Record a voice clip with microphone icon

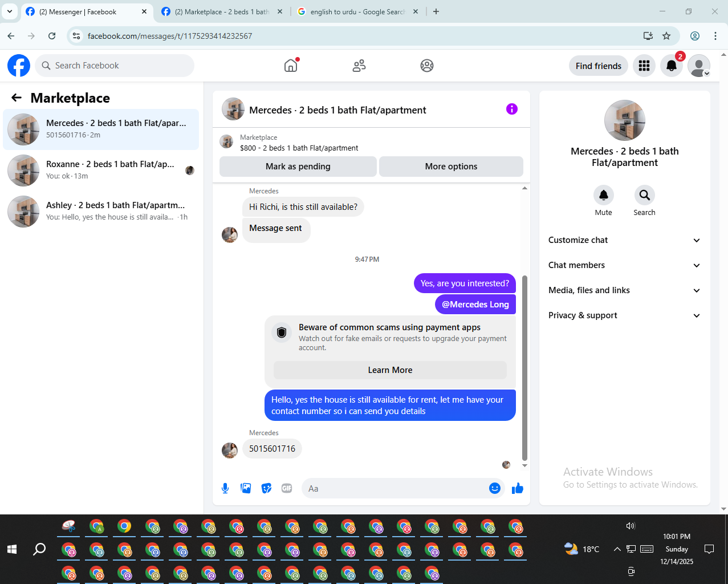point(225,488)
